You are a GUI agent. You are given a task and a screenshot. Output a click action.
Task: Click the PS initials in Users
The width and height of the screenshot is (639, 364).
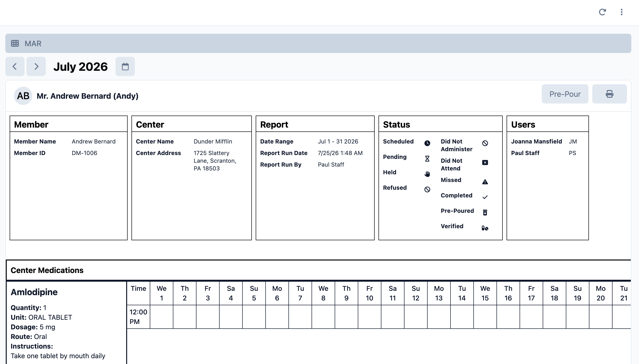pos(573,153)
